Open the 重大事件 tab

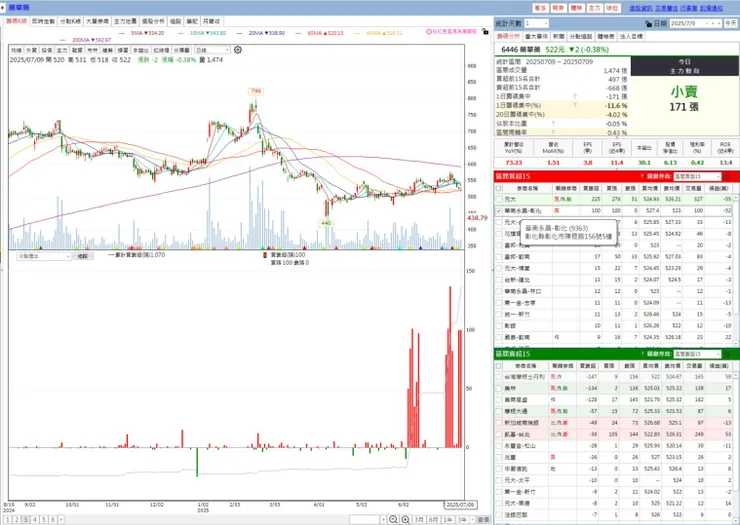point(536,36)
